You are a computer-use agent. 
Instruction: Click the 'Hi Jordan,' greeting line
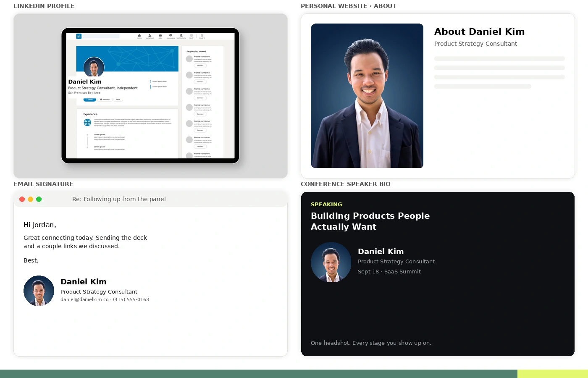[40, 225]
